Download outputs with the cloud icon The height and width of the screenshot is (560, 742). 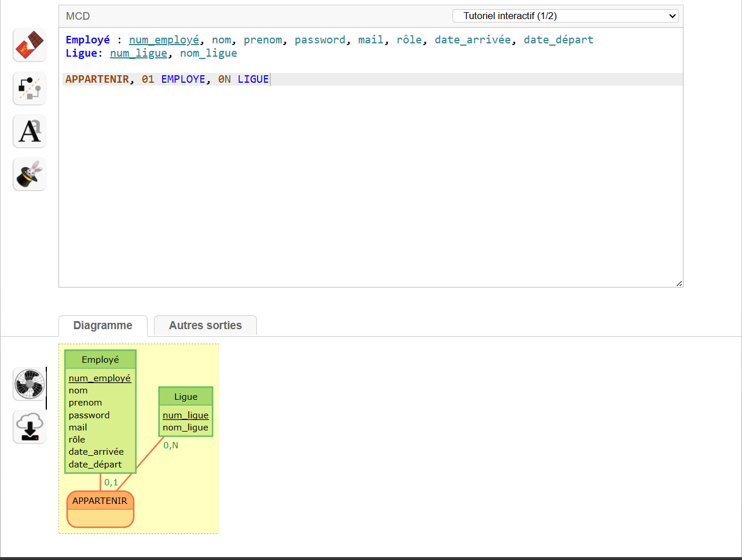pos(30,428)
